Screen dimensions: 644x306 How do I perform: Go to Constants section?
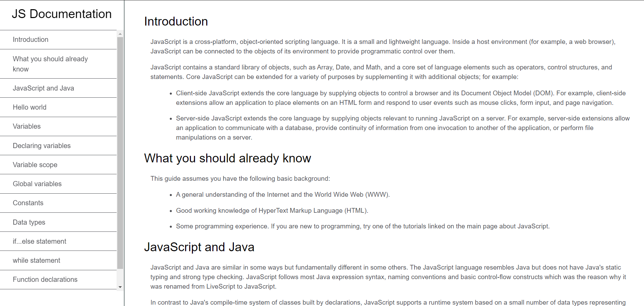28,203
